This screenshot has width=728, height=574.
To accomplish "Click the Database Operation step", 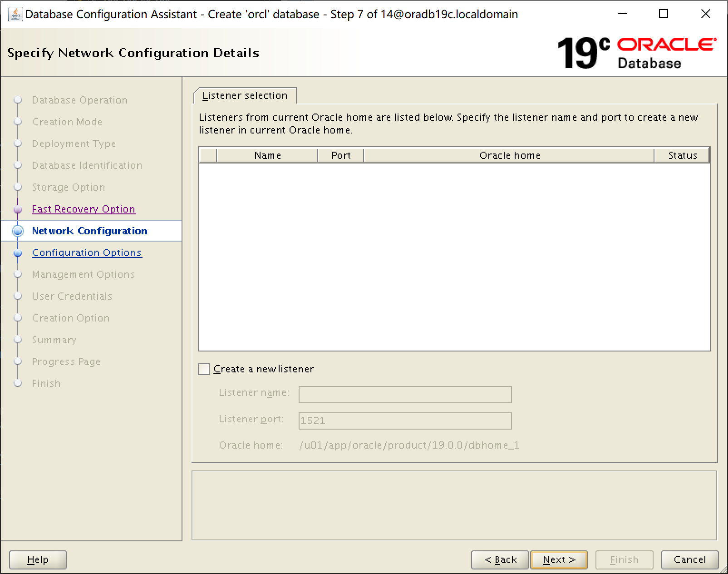I will click(x=79, y=100).
